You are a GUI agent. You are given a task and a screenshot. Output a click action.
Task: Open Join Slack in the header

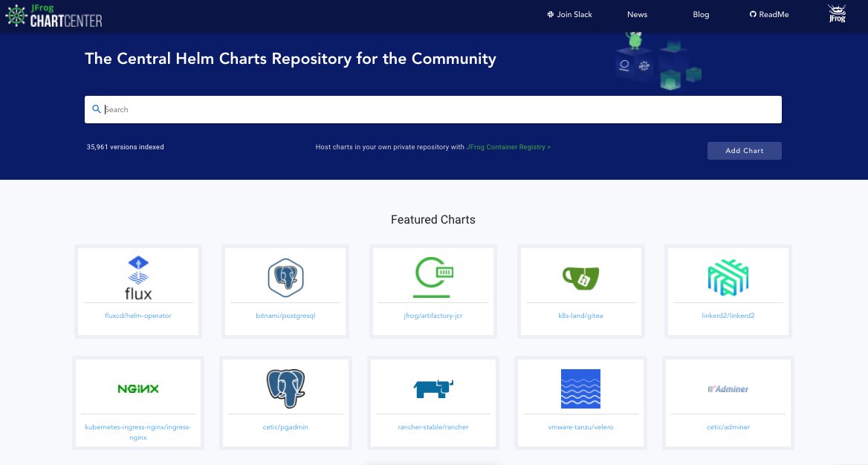pos(569,14)
